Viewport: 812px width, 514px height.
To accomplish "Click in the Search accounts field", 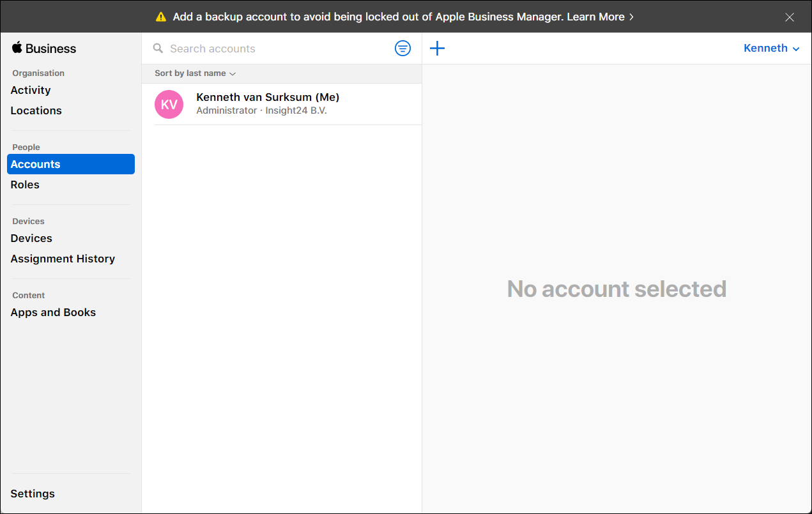I will pos(275,49).
